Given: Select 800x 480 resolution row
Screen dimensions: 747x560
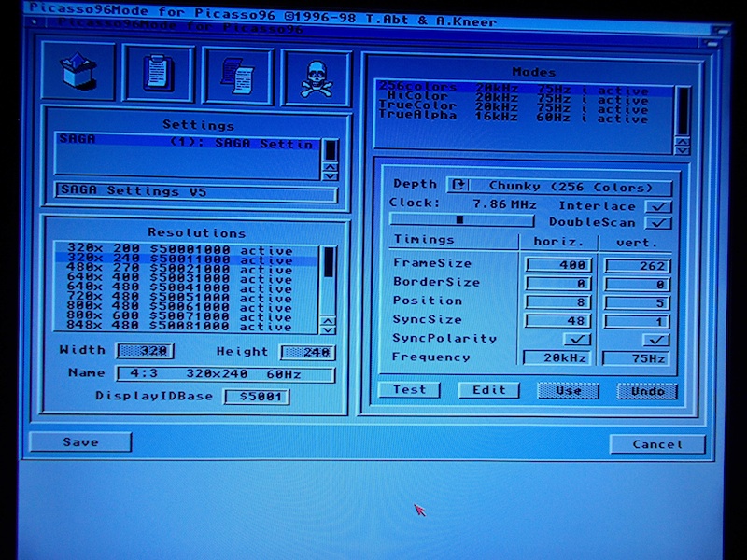Looking at the screenshot, I should tap(186, 306).
